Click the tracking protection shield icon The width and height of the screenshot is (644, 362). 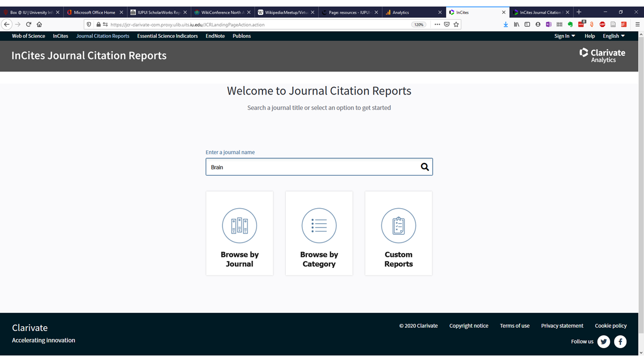pos(89,24)
